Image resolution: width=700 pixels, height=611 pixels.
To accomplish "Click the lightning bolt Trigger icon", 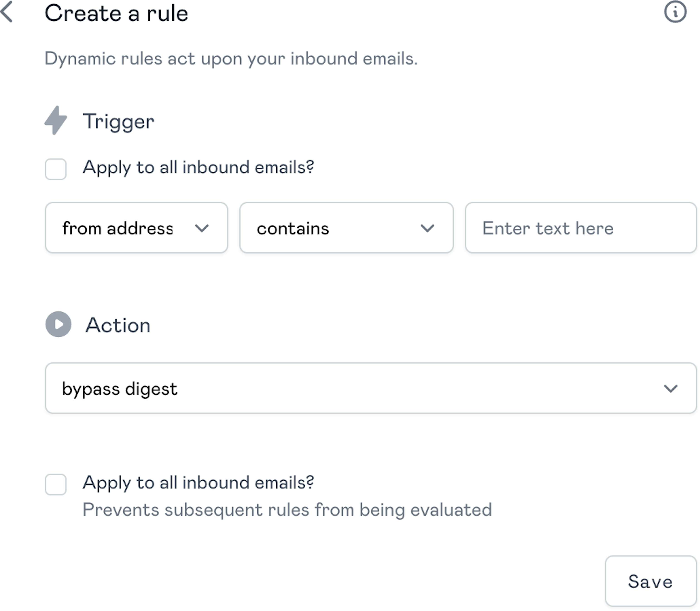I will (56, 120).
